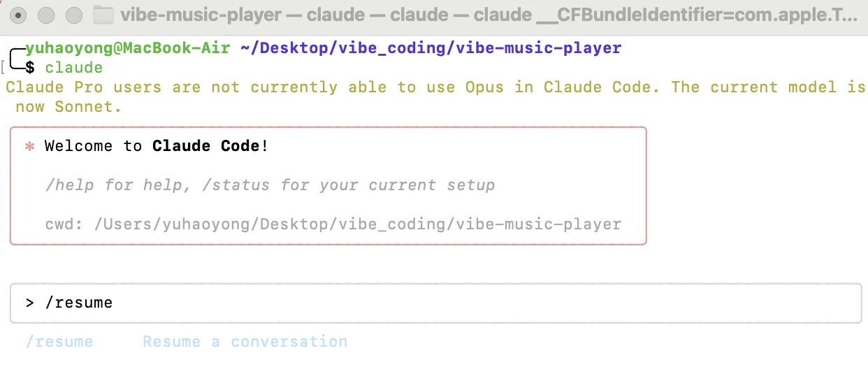Click the bold 'Claude Code' welcome text
The height and width of the screenshot is (372, 868).
[206, 146]
